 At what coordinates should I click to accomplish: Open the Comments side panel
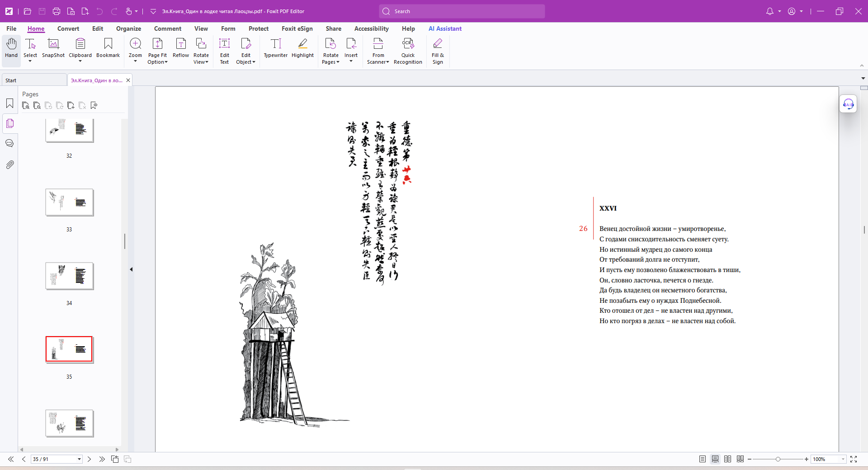pos(9,144)
